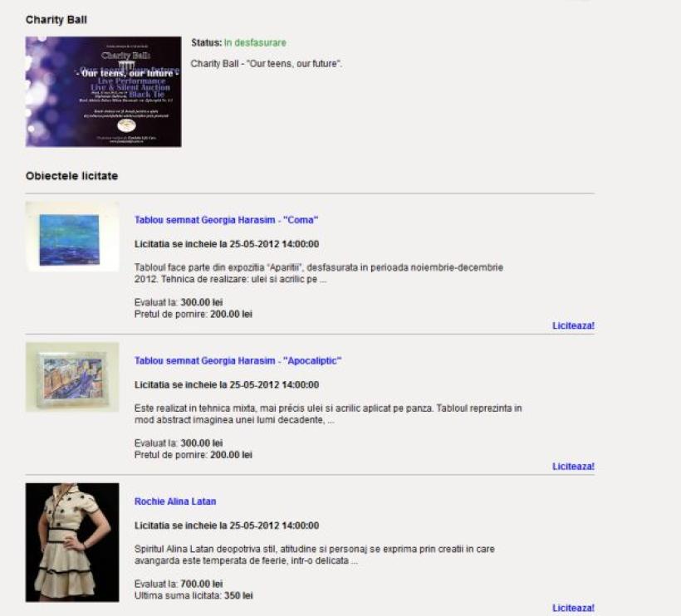
Task: Click the "Our teens, our future" event description
Action: (266, 63)
